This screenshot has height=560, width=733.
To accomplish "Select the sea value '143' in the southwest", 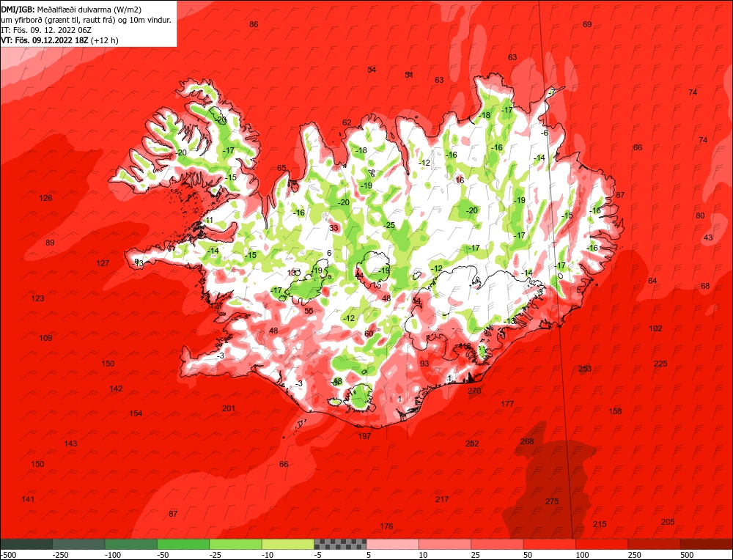I will point(70,443).
